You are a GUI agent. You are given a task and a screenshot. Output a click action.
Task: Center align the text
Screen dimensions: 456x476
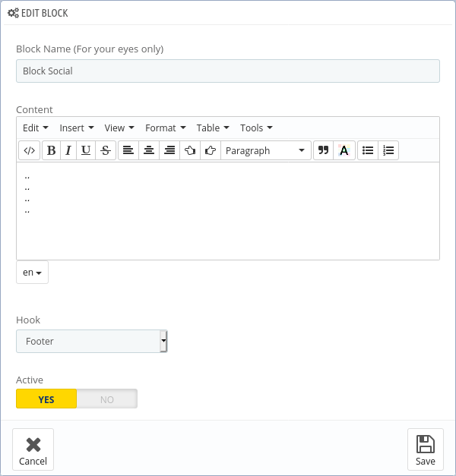[x=149, y=150]
